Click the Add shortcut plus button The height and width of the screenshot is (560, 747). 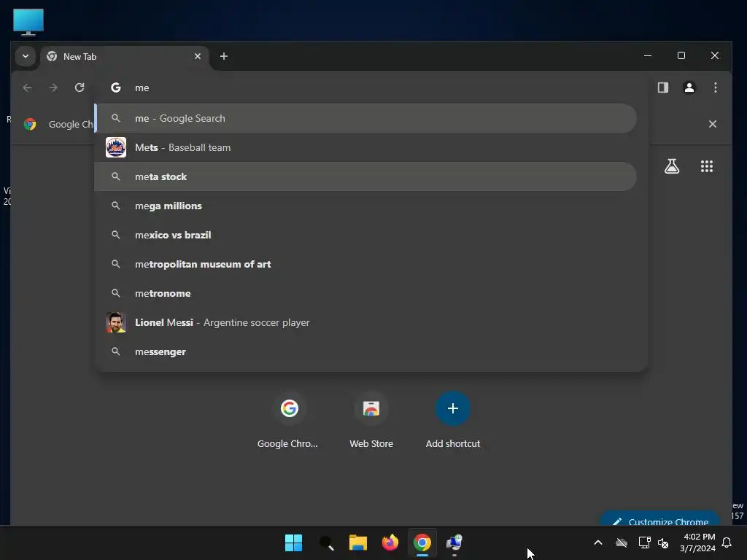point(452,408)
